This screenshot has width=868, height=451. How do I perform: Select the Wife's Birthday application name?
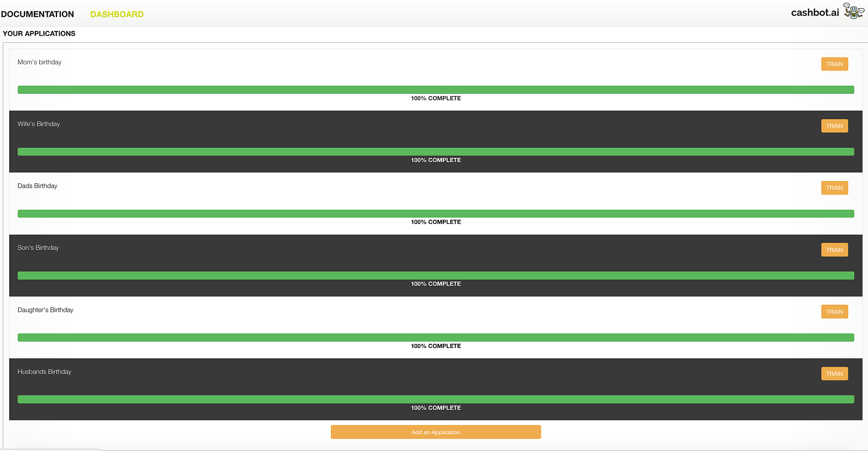[x=39, y=124]
